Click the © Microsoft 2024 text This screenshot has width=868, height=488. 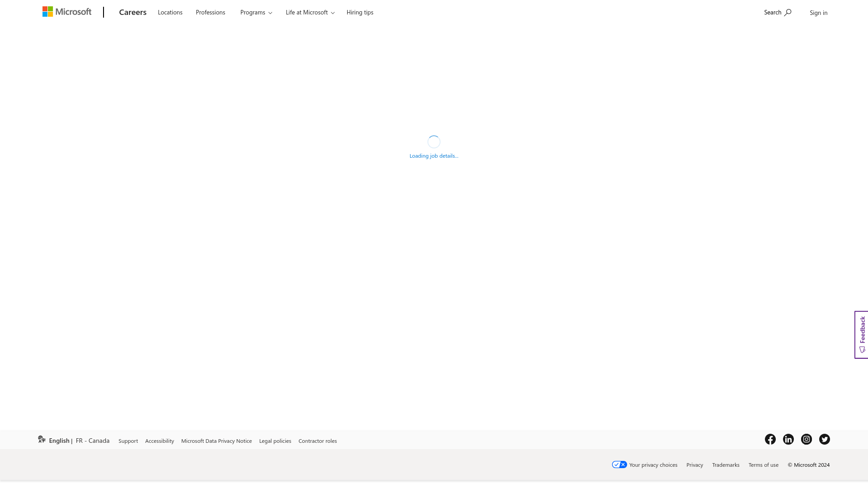(x=809, y=465)
